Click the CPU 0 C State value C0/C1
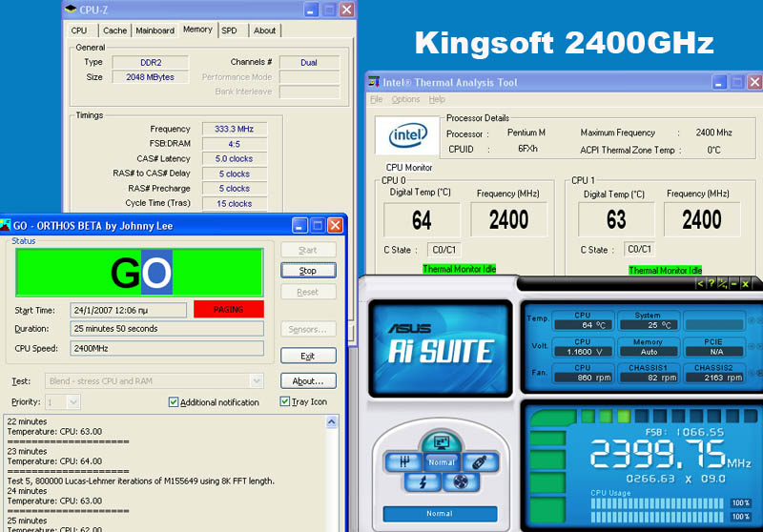The height and width of the screenshot is (532, 763). [443, 250]
